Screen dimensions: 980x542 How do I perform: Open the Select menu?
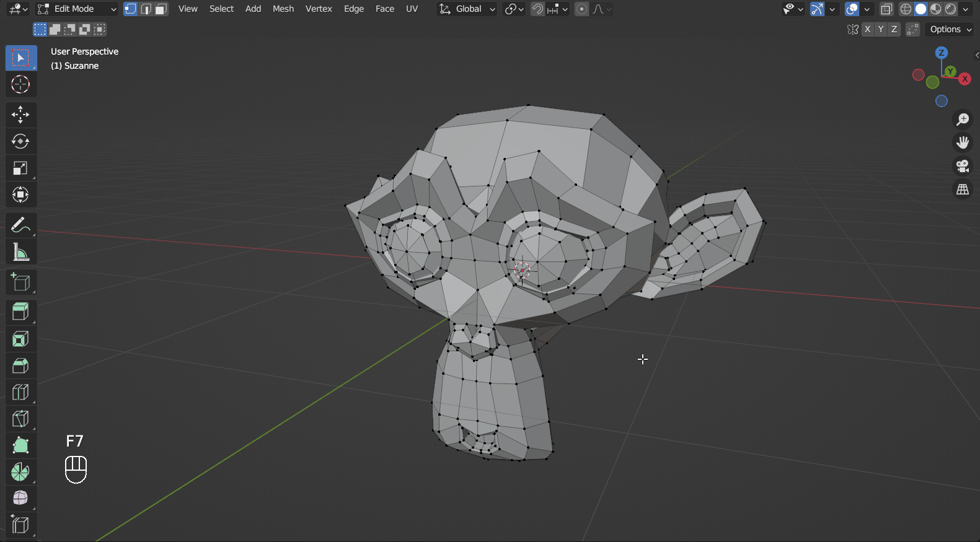pos(221,9)
